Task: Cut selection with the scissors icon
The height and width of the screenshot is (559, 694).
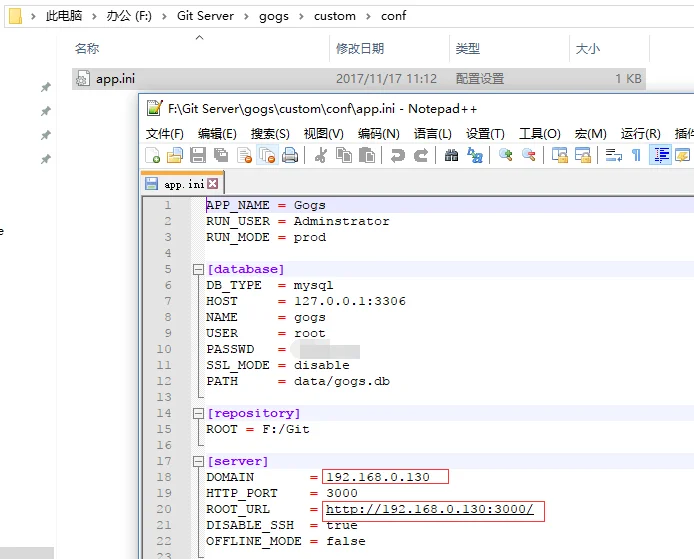Action: tap(320, 155)
